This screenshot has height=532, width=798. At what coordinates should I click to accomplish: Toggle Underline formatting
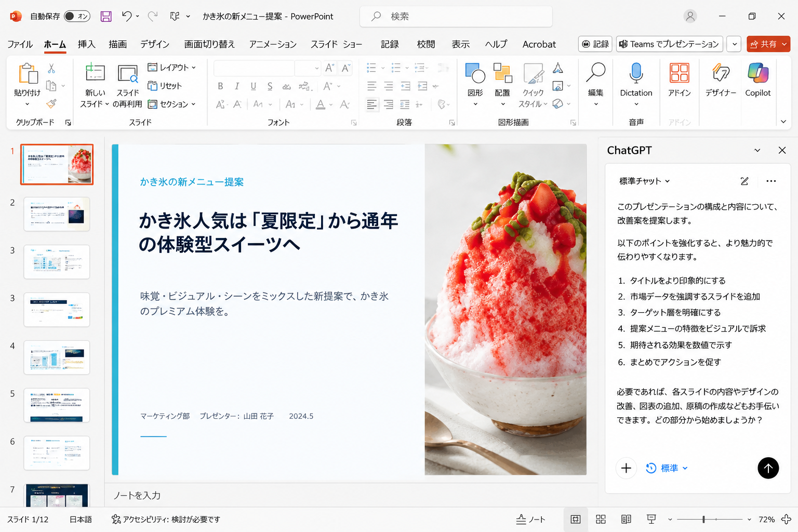(x=254, y=86)
